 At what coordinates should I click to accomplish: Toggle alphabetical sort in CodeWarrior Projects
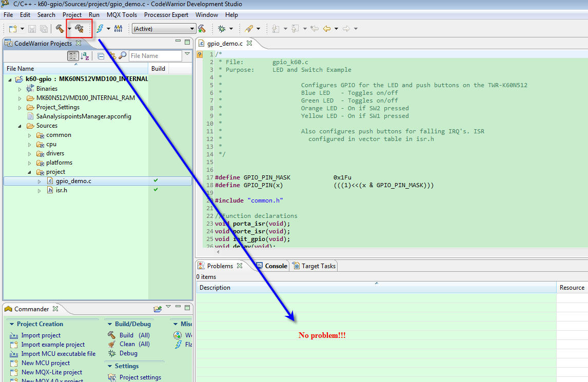(x=85, y=56)
